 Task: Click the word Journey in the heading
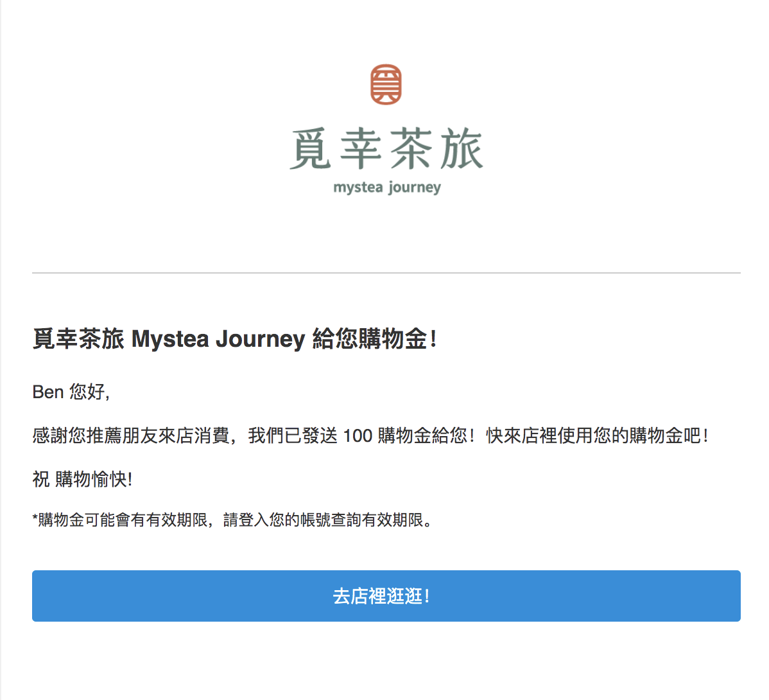point(261,339)
